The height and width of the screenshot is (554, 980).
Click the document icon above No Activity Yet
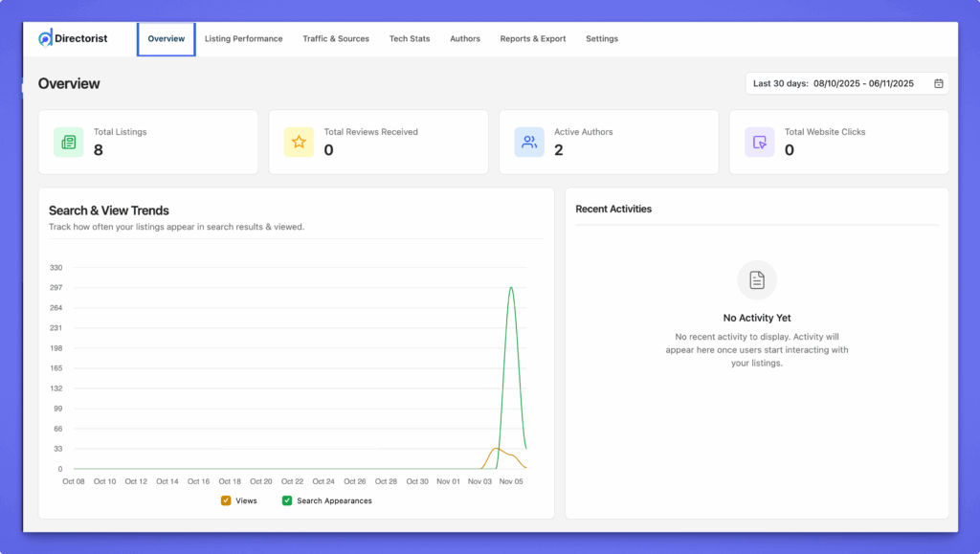[x=757, y=280]
